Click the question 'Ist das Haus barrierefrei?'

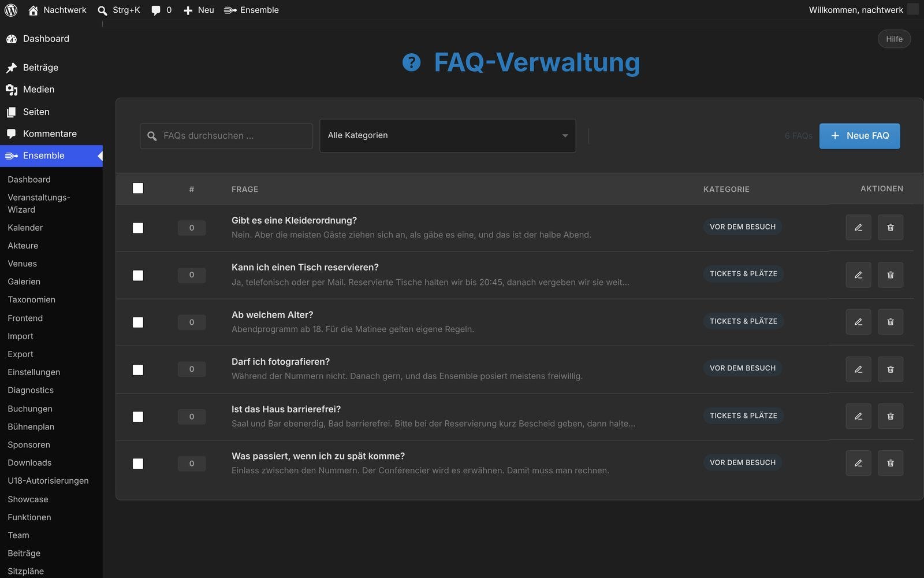tap(286, 409)
